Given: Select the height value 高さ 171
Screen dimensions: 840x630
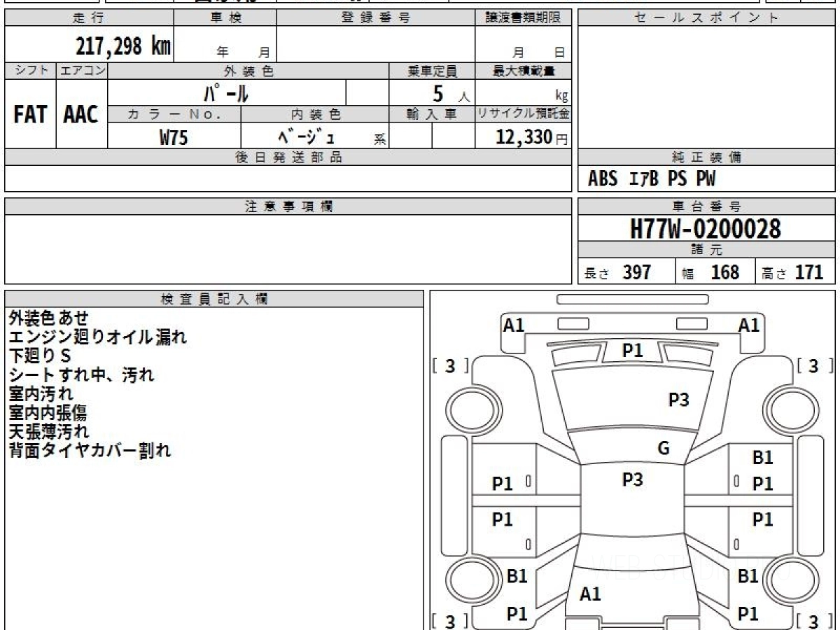Looking at the screenshot, I should [x=793, y=272].
